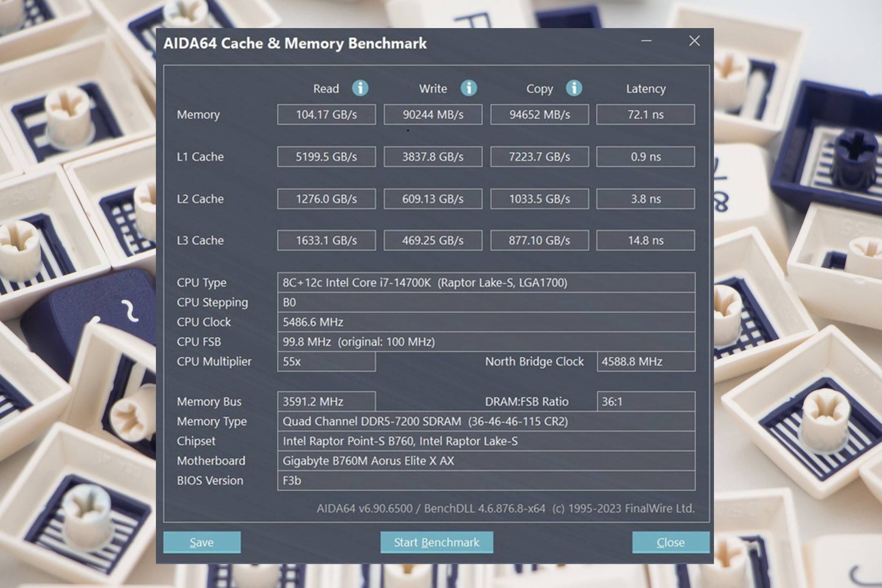Viewport: 882px width, 588px height.
Task: Click the DRAM:FSB Ratio label
Action: point(527,401)
